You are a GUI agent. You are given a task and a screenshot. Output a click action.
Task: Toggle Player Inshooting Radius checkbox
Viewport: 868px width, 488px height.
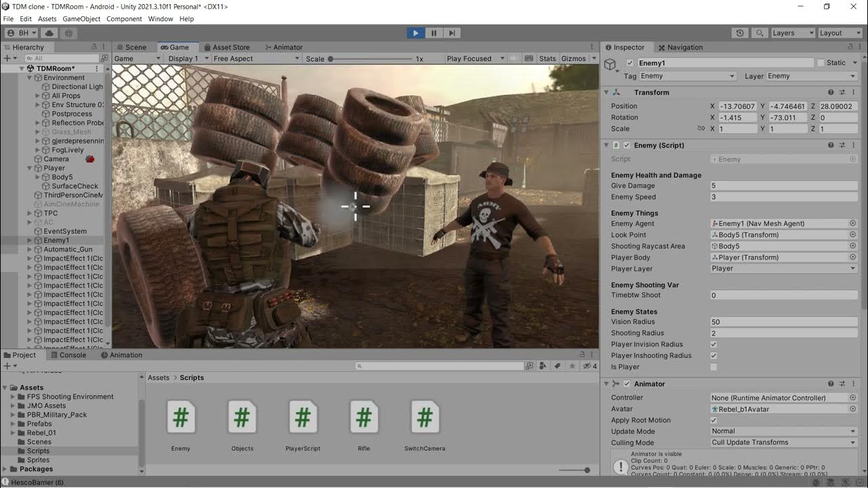coord(713,356)
